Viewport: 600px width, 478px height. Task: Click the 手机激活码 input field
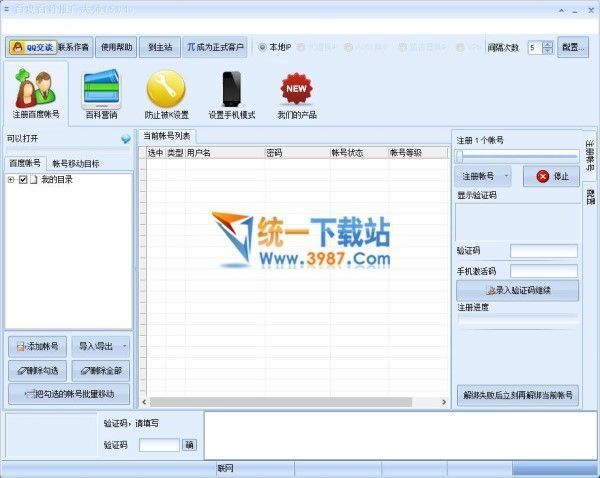[544, 271]
